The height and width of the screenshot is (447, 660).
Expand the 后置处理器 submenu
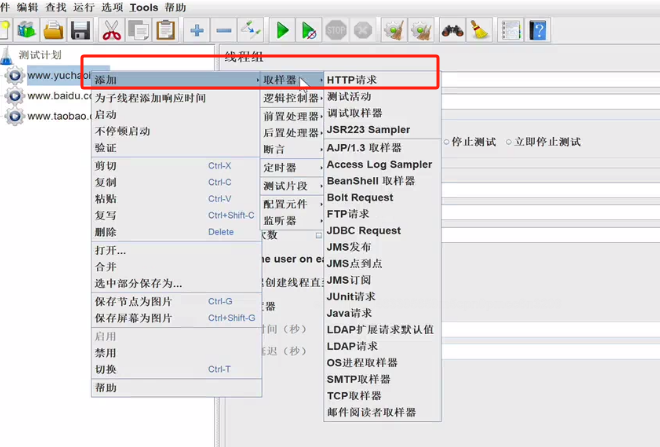click(293, 133)
